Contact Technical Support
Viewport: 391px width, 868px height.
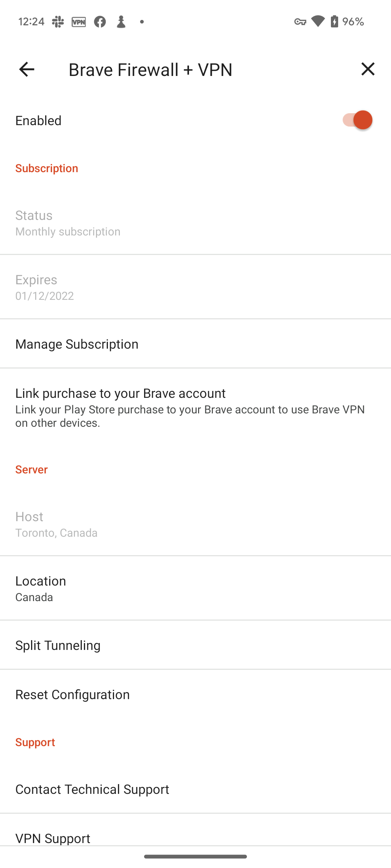tap(195, 789)
